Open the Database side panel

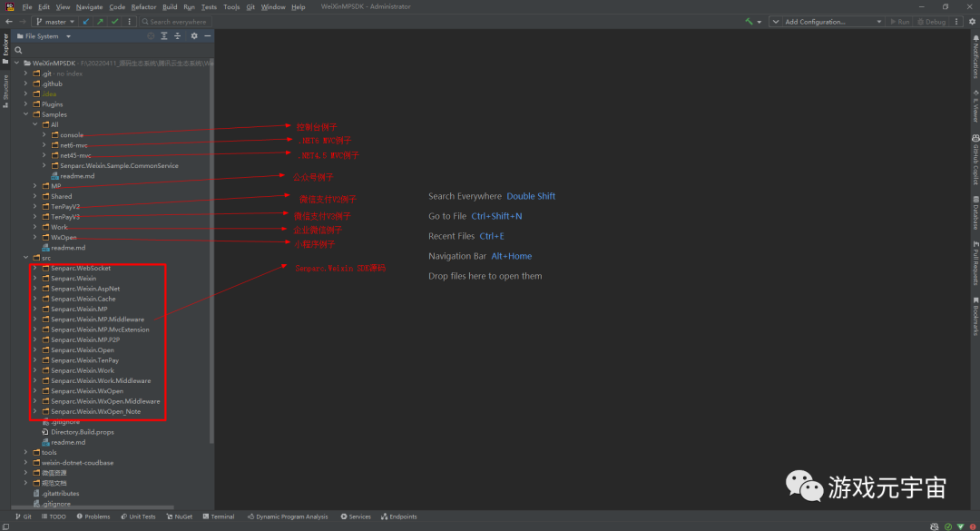[975, 212]
